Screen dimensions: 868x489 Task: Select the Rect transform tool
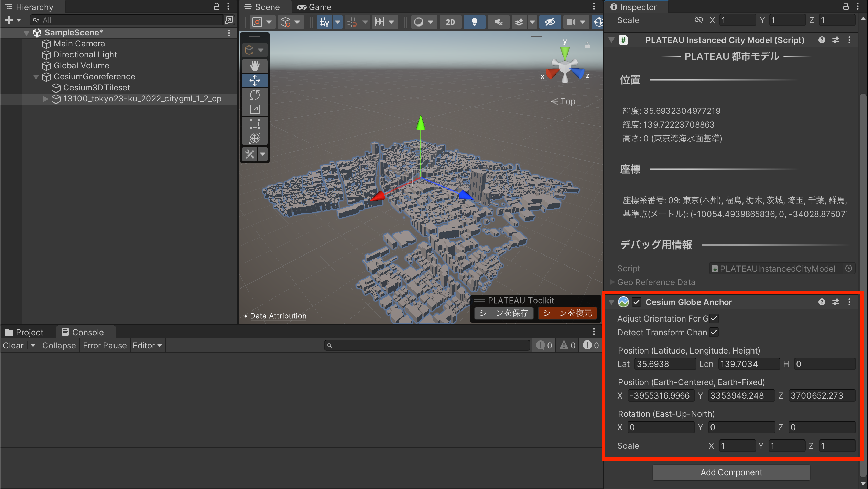254,124
